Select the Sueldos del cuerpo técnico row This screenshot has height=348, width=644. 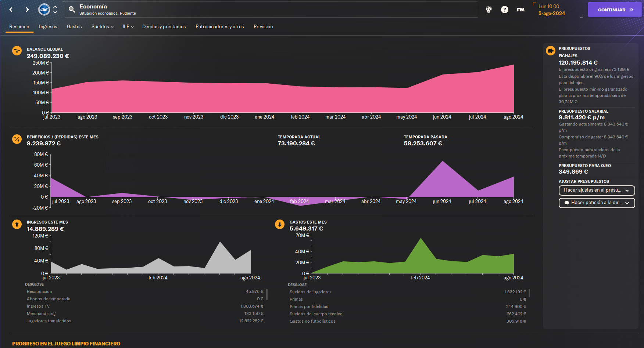pyautogui.click(x=408, y=314)
